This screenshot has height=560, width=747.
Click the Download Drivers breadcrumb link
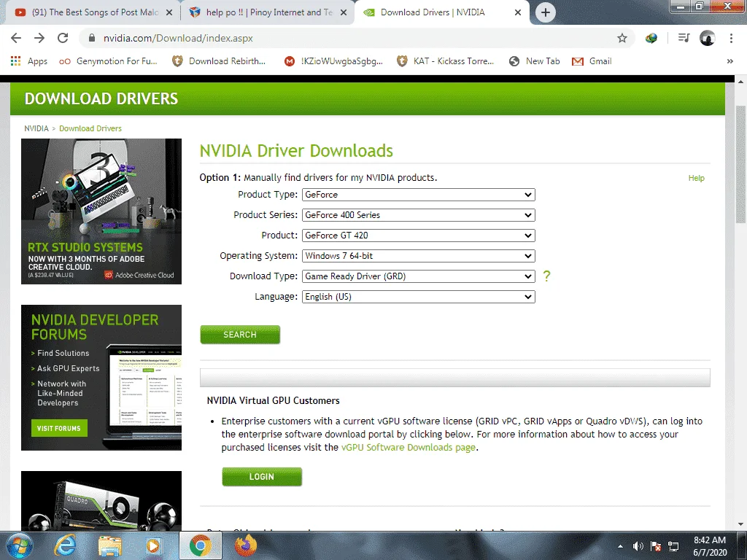[x=90, y=128]
